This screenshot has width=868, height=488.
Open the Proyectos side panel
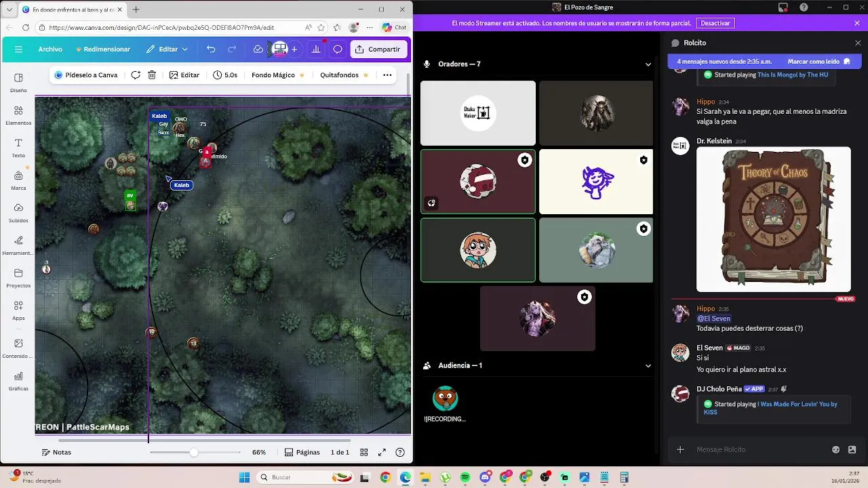(x=18, y=278)
